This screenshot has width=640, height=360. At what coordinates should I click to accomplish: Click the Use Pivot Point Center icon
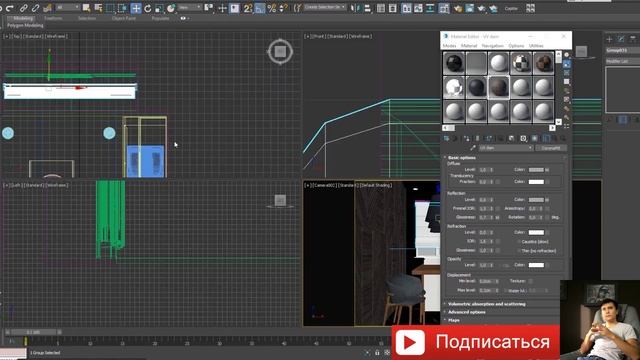point(209,8)
